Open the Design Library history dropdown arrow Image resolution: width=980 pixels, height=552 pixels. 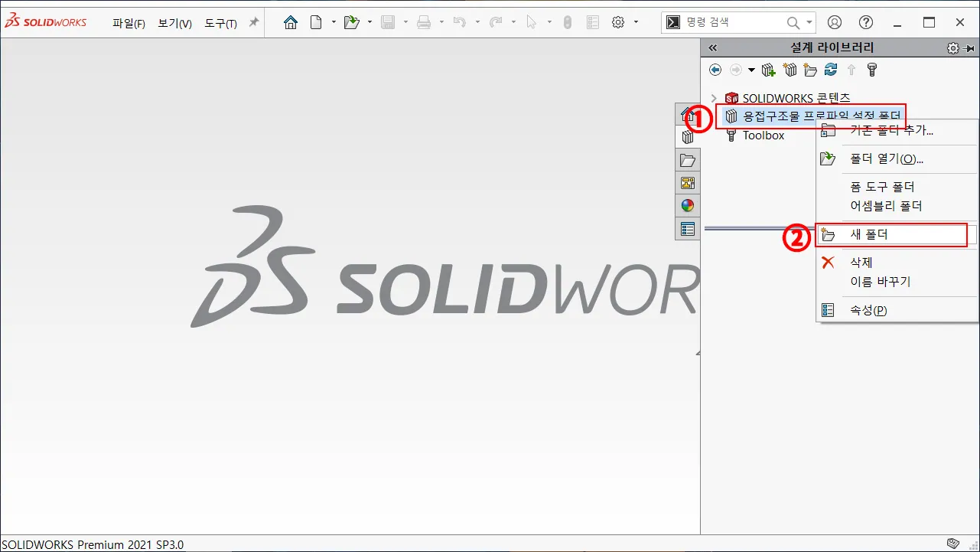[751, 70]
